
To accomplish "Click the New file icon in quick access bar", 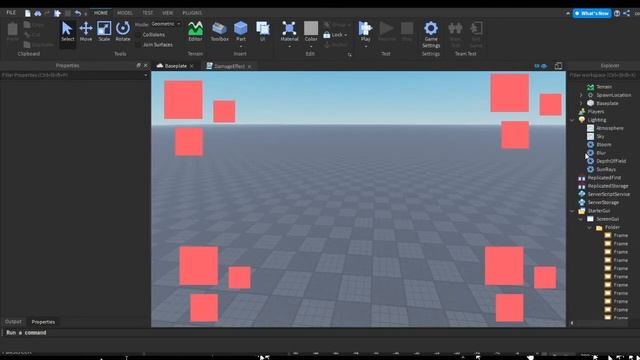I will click(x=28, y=13).
